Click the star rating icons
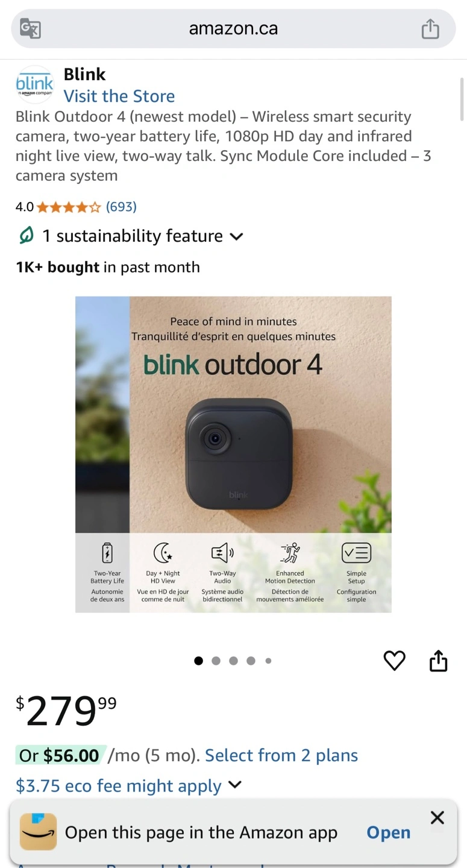467x868 pixels. 69,207
